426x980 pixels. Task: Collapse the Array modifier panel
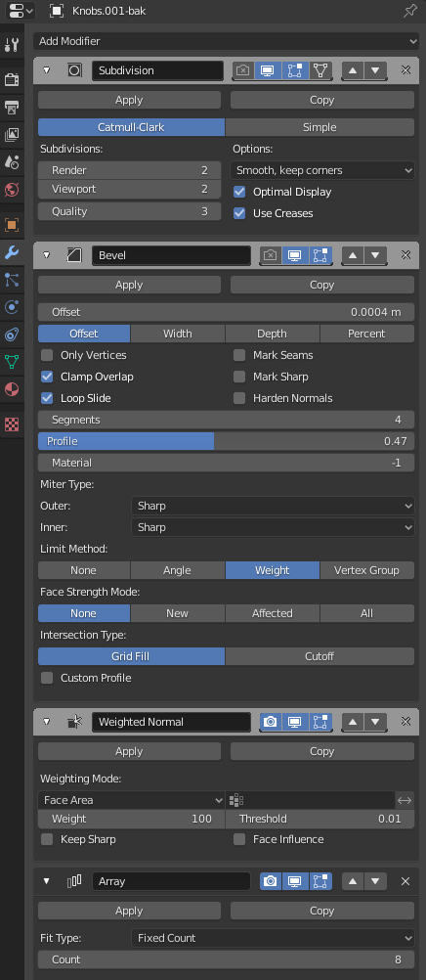click(x=46, y=881)
